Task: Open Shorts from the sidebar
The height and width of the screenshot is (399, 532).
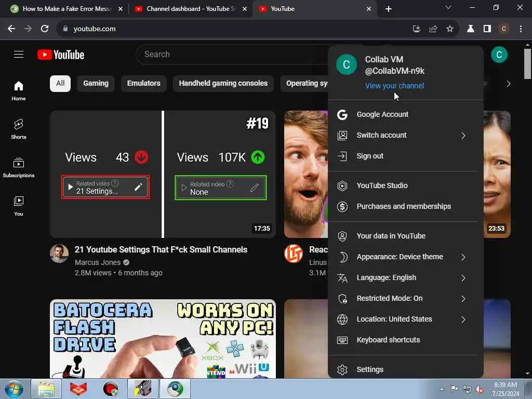Action: pyautogui.click(x=19, y=129)
